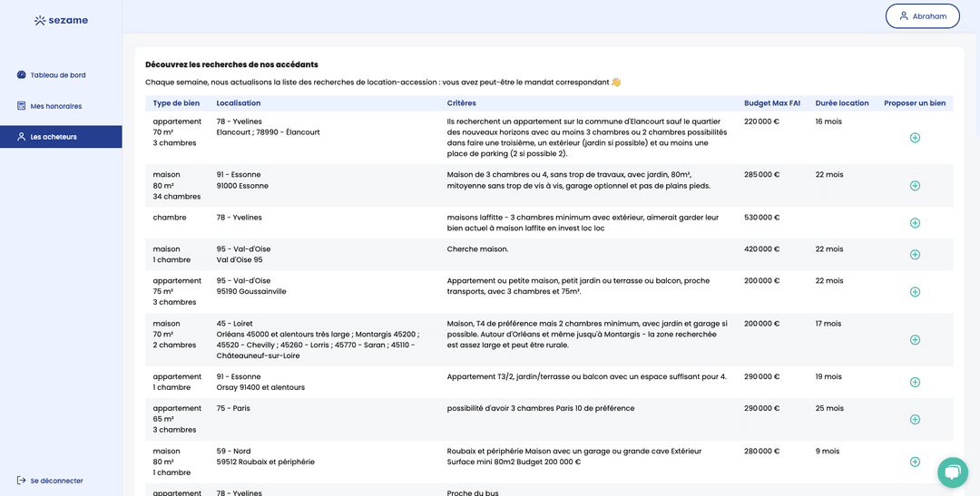Open the chat widget bubble
This screenshot has width=980, height=496.
click(952, 472)
